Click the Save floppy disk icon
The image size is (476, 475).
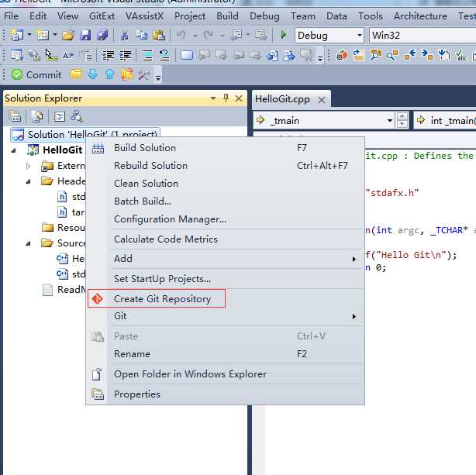coord(85,36)
